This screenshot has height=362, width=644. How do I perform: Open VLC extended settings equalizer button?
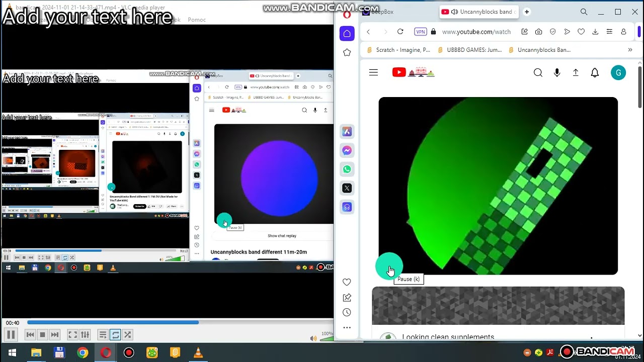85,335
